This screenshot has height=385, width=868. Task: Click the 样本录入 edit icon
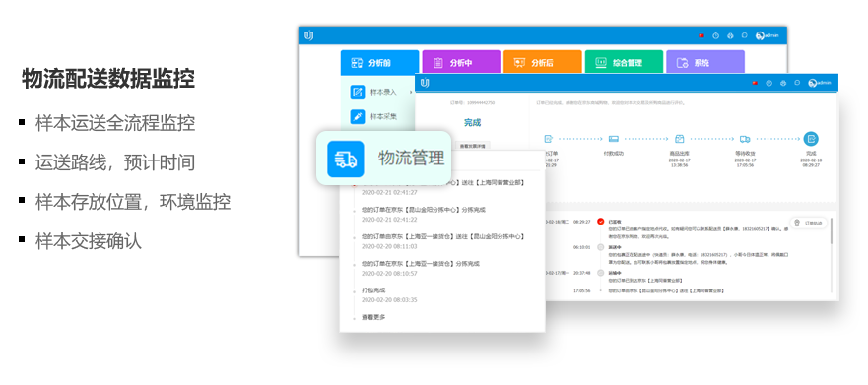pos(358,92)
